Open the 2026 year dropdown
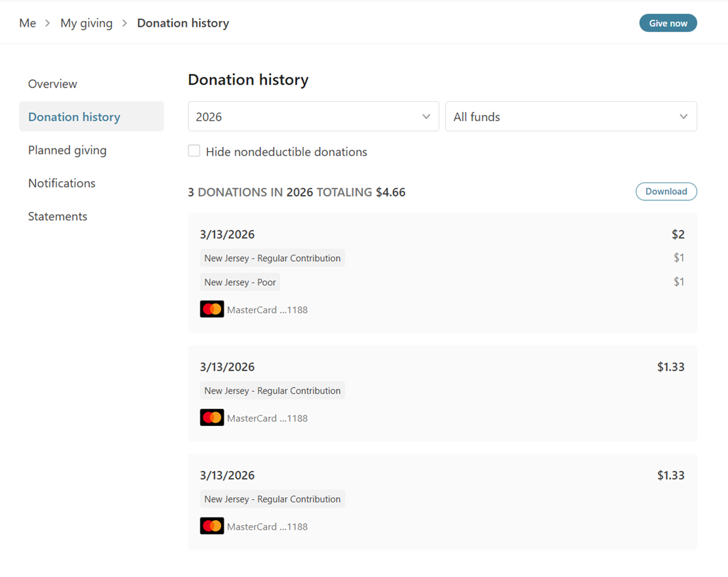 coord(313,117)
